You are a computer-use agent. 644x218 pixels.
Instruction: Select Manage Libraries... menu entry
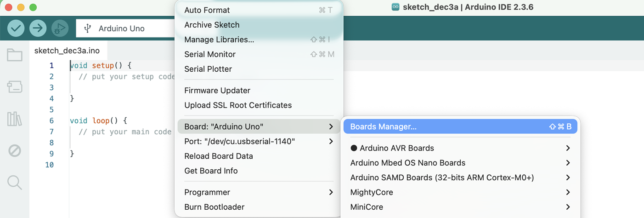tap(219, 40)
